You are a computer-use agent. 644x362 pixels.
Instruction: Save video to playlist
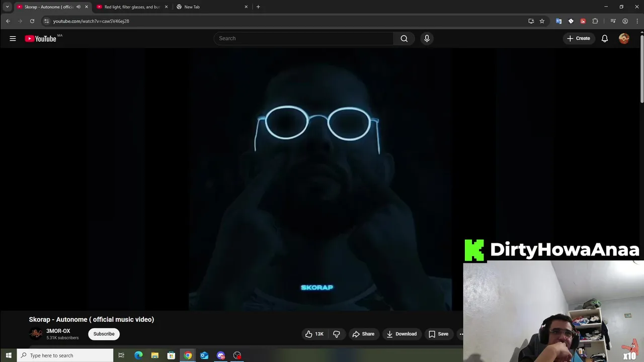[x=438, y=334]
